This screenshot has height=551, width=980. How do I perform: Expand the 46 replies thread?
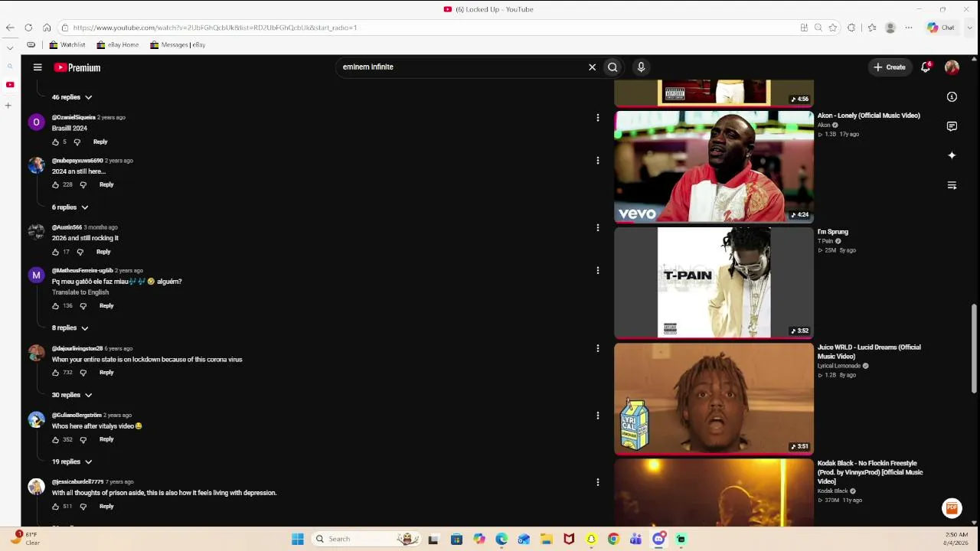[72, 97]
